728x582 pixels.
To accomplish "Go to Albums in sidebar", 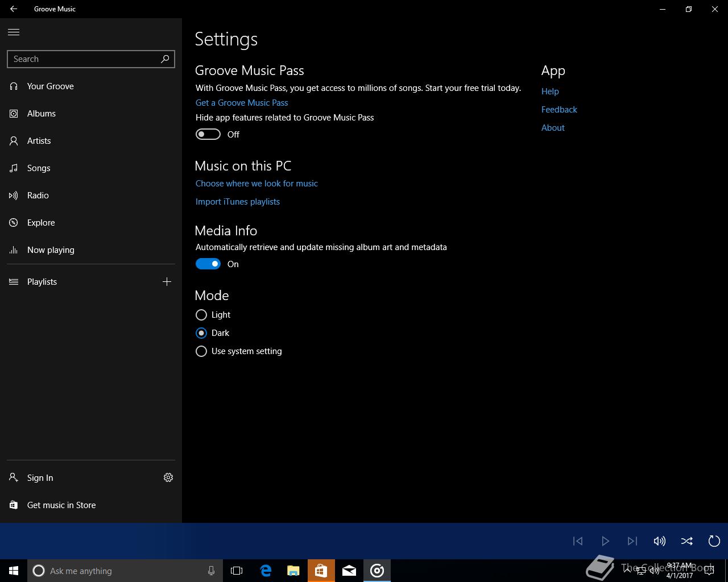I will click(91, 114).
